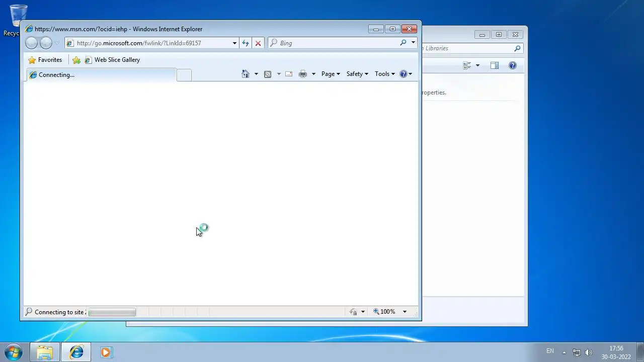The width and height of the screenshot is (644, 362).
Task: Open the Web Slice Gallery link
Action: coord(112,60)
